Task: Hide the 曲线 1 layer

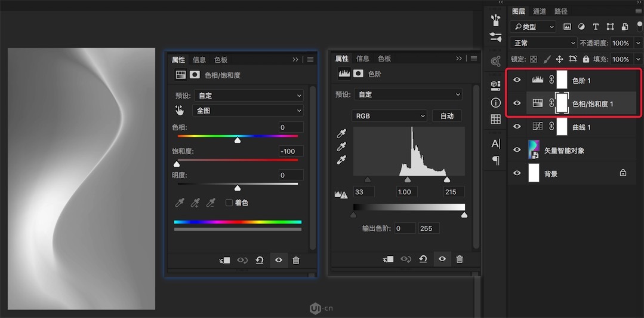Action: tap(517, 127)
